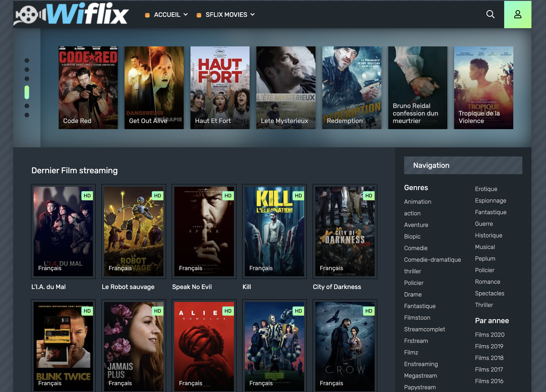Browse the Biopic genre
546x392 pixels.
point(412,236)
